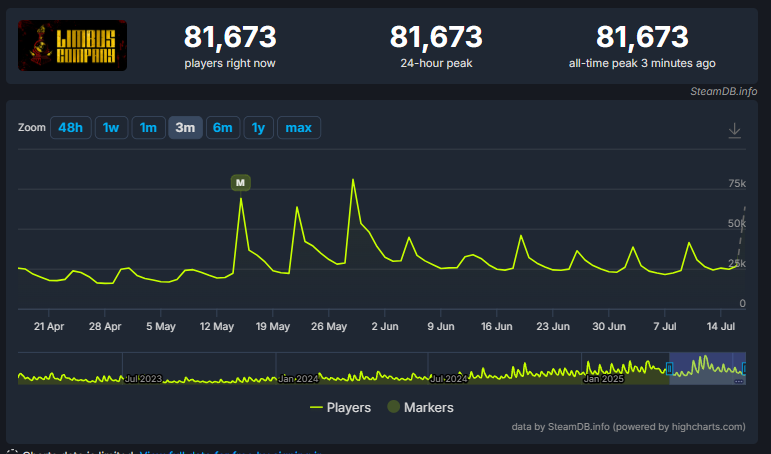The height and width of the screenshot is (454, 771).
Task: Click the 24-hour peak value
Action: coord(436,37)
